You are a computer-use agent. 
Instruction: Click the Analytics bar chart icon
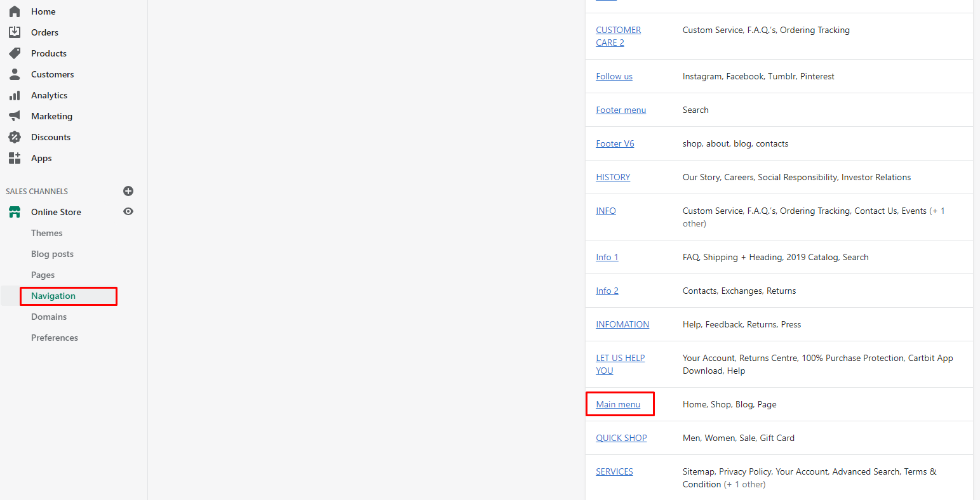tap(15, 95)
